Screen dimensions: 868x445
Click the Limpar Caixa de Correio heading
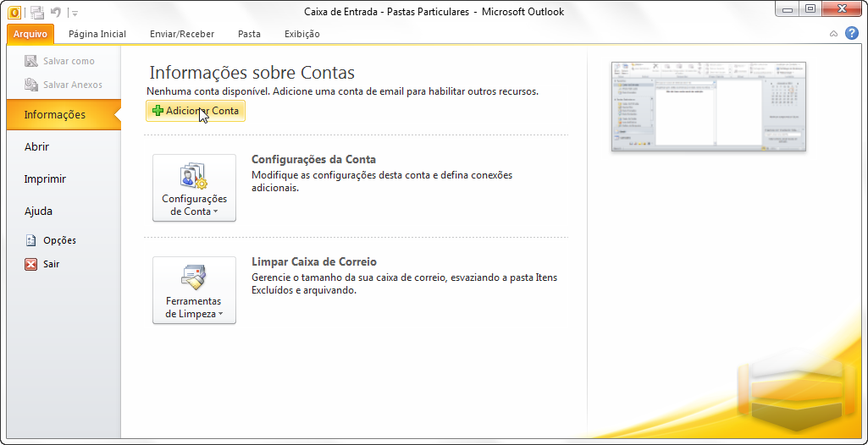(314, 261)
